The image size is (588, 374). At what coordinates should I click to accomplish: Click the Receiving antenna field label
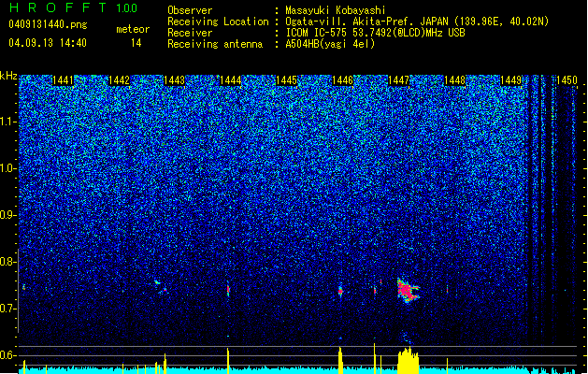pyautogui.click(x=215, y=44)
